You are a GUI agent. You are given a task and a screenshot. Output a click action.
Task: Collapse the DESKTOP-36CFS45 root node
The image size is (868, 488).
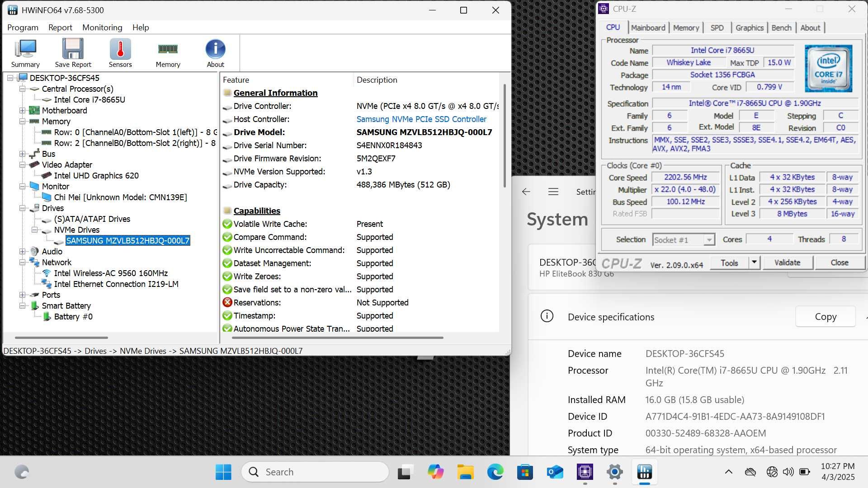coord(10,78)
